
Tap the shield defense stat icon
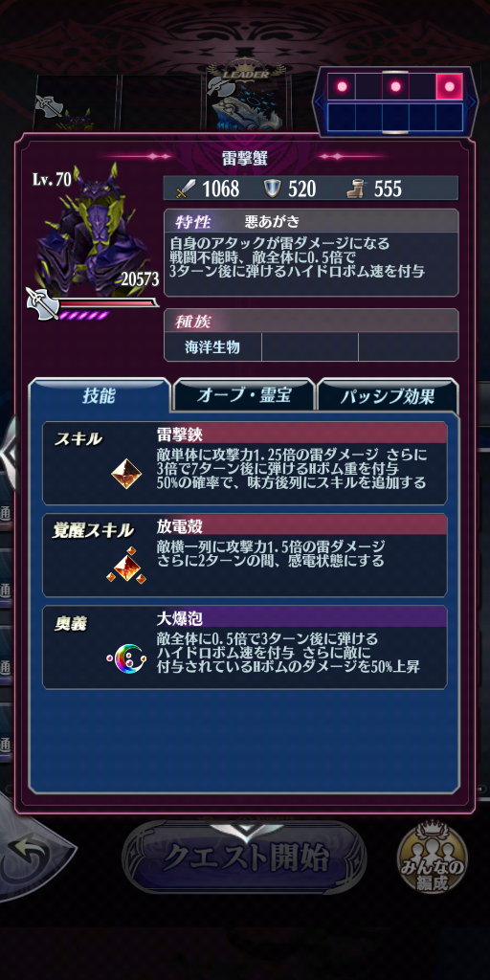pos(272,189)
